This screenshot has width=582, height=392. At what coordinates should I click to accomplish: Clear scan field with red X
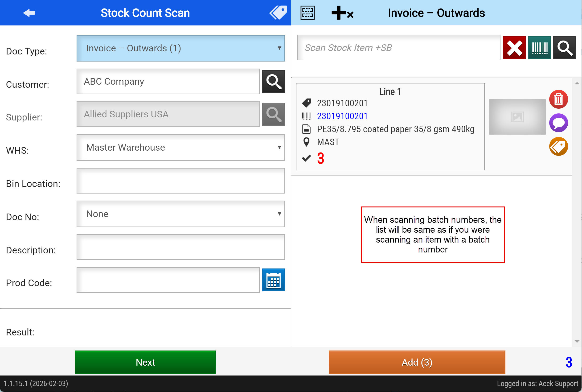[514, 48]
